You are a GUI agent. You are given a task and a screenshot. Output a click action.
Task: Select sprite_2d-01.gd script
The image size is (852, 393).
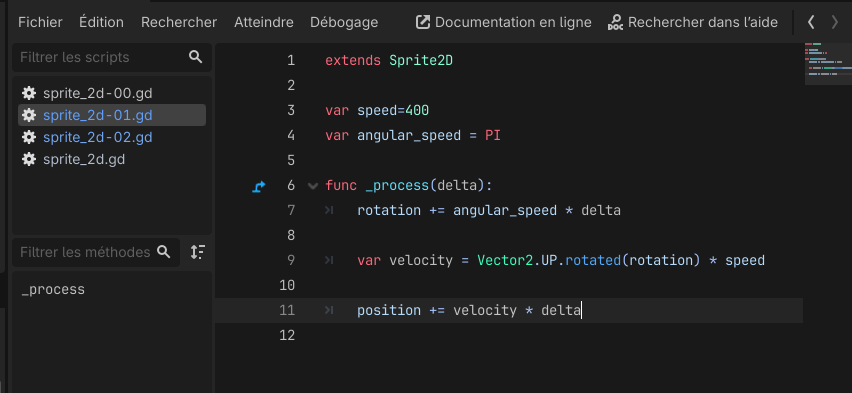(x=112, y=115)
